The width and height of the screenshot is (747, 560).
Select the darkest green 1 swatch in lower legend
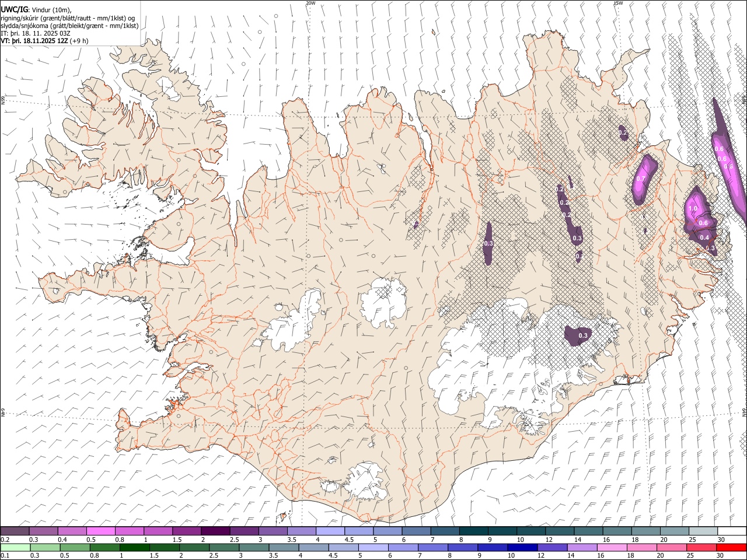pyautogui.click(x=135, y=548)
